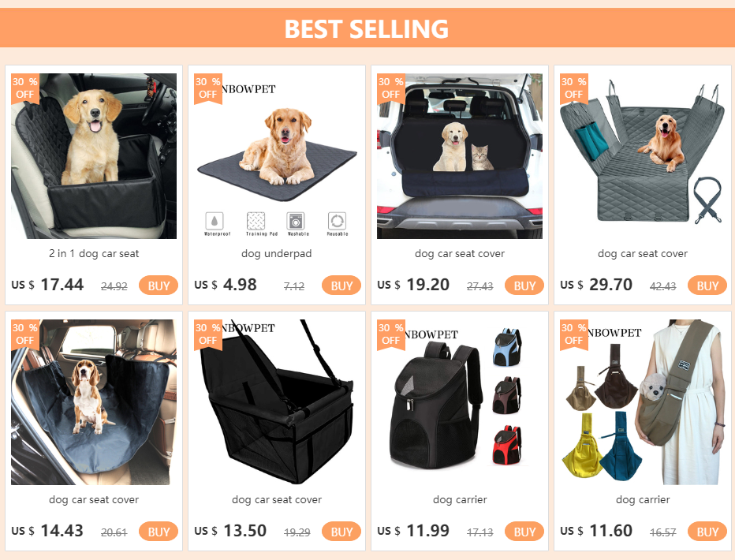Image resolution: width=735 pixels, height=560 pixels.
Task: Click 30% OFF badge on sling dog carrier
Action: (x=574, y=334)
